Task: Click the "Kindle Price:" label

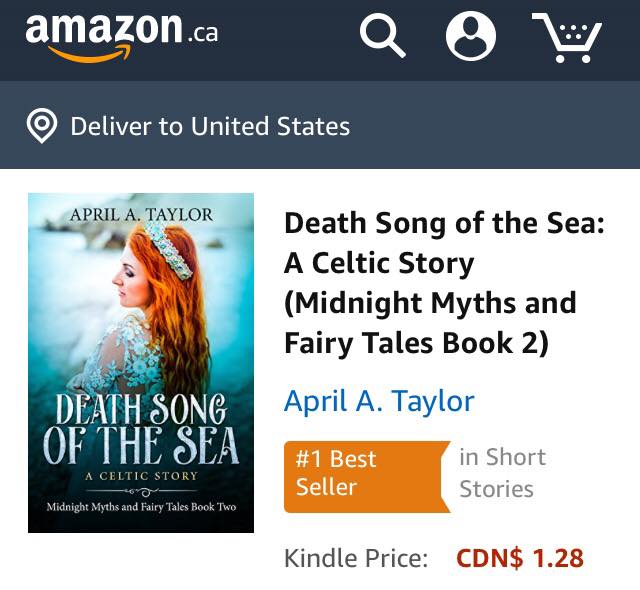Action: 356,558
